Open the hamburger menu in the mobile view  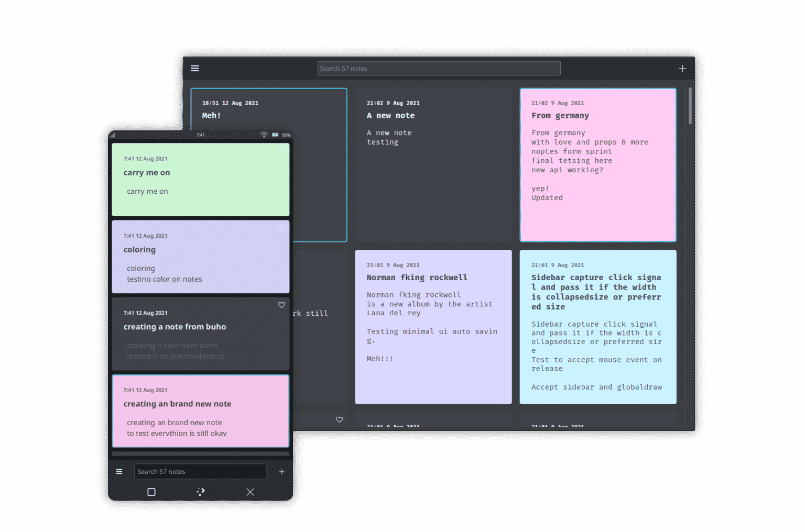119,472
